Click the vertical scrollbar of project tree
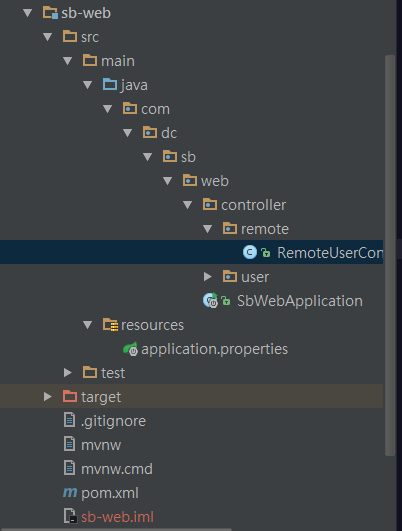 (x=390, y=255)
